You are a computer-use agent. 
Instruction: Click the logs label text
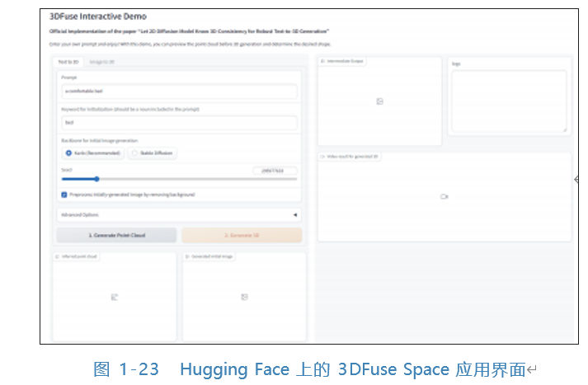tap(456, 63)
